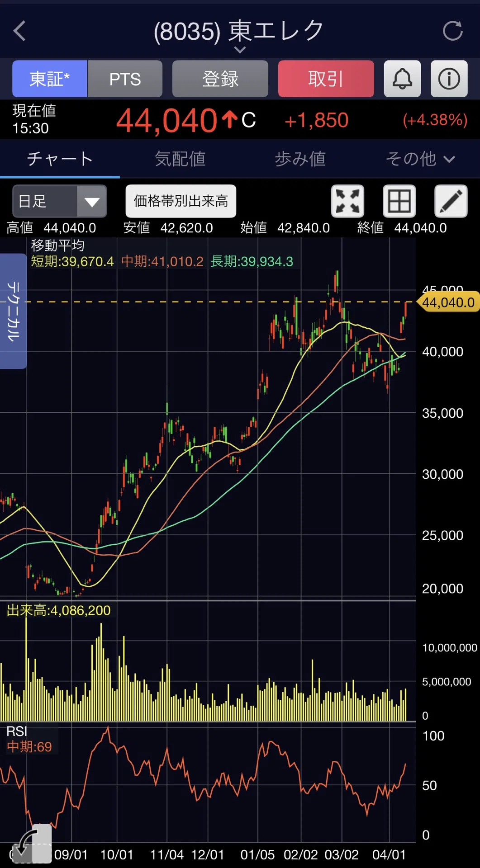480x868 pixels.
Task: Tap the (8035) 東エレク title
Action: click(x=239, y=31)
